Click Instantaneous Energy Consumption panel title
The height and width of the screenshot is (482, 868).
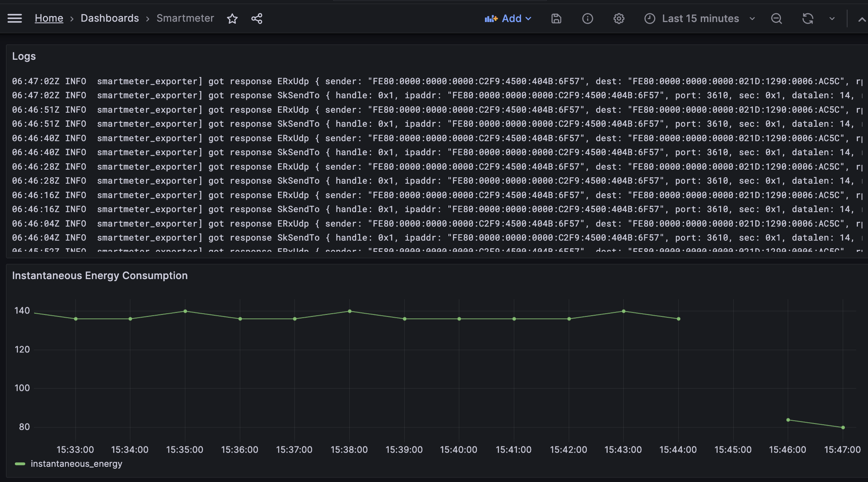point(100,276)
